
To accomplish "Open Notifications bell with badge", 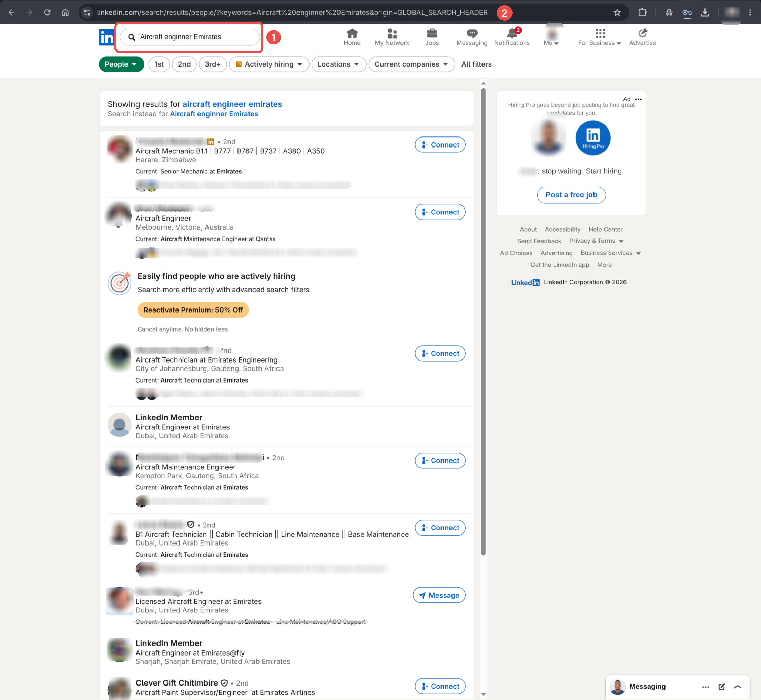I will click(x=512, y=37).
